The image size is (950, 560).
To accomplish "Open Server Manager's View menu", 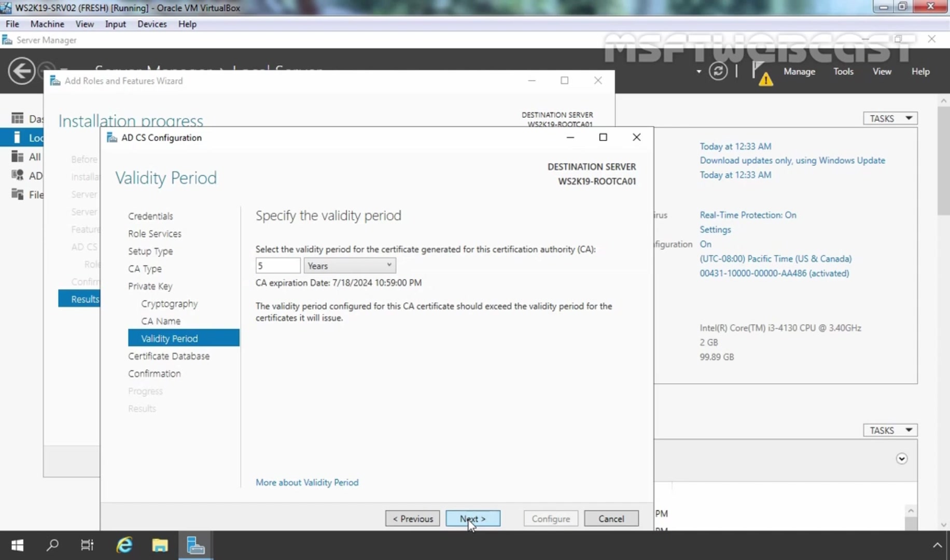I will [x=882, y=72].
